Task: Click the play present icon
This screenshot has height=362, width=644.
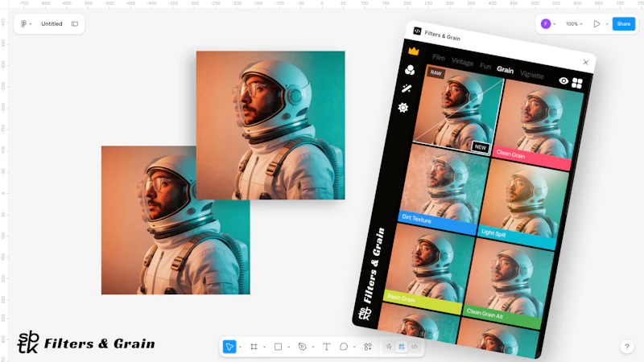Action: click(x=597, y=24)
